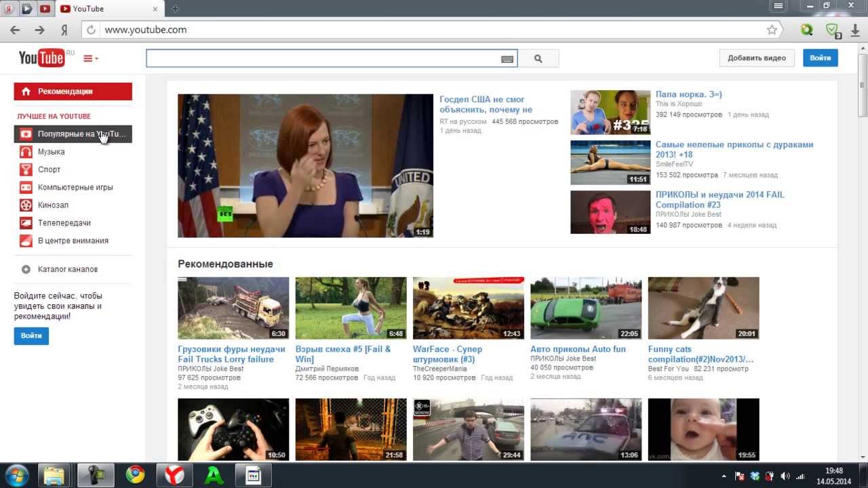Open the Кинозал sidebar category
The image size is (868, 488).
click(53, 205)
